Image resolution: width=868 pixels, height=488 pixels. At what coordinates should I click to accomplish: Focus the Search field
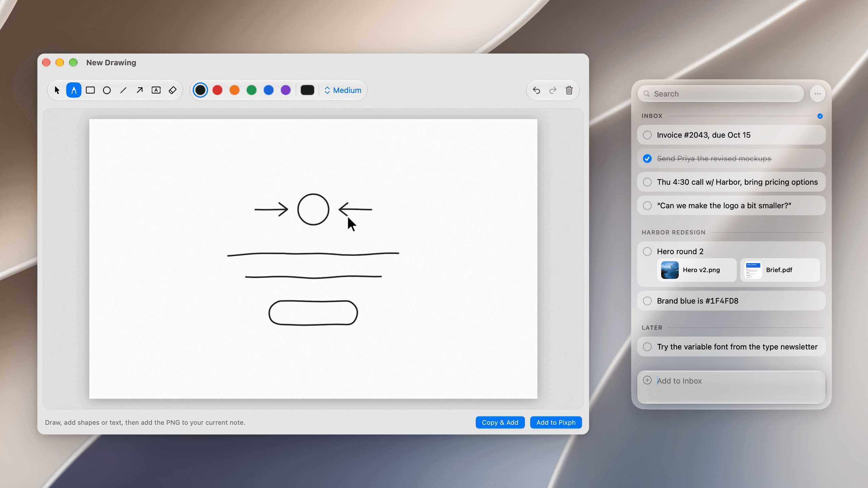tap(721, 94)
